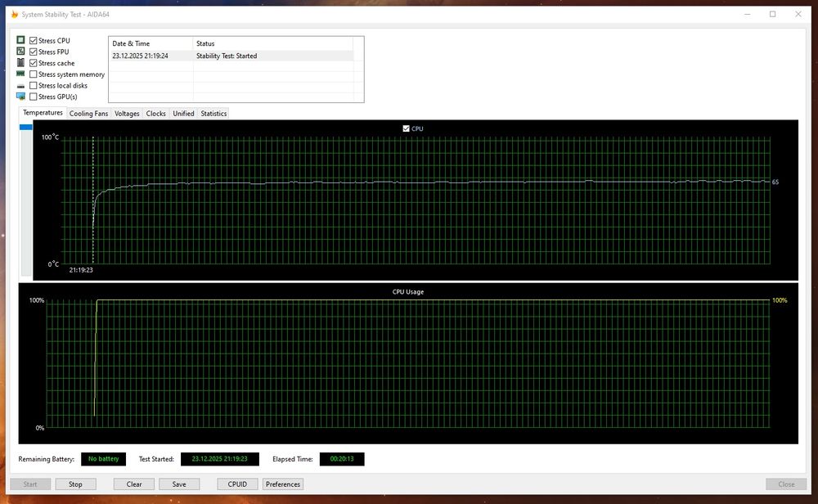The height and width of the screenshot is (504, 818).
Task: Enable Stress local disks checkbox
Action: tap(34, 86)
